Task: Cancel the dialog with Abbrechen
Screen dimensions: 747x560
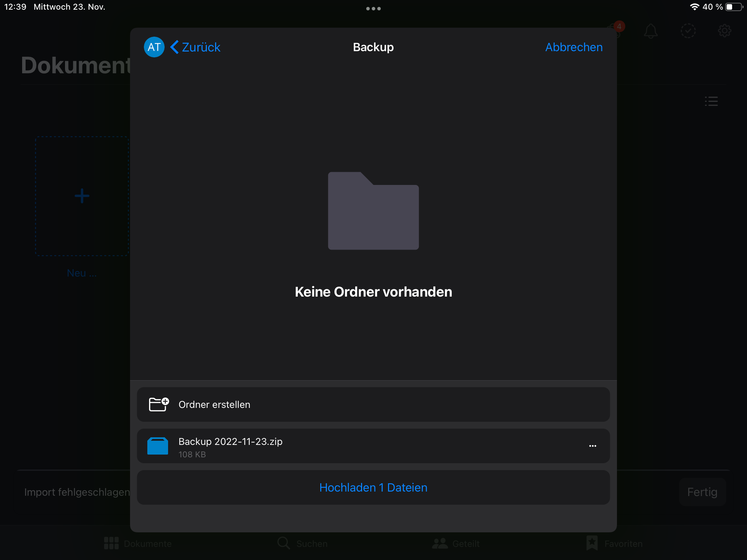Action: 574,47
